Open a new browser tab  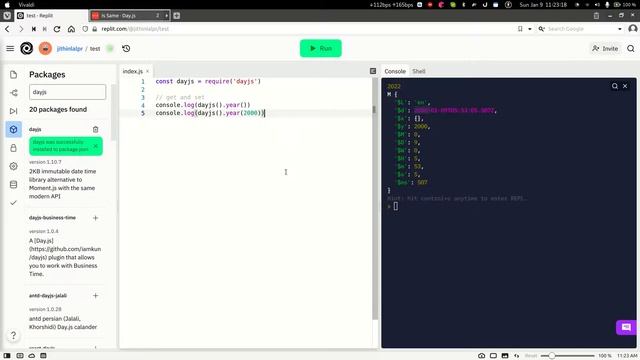pos(177,16)
